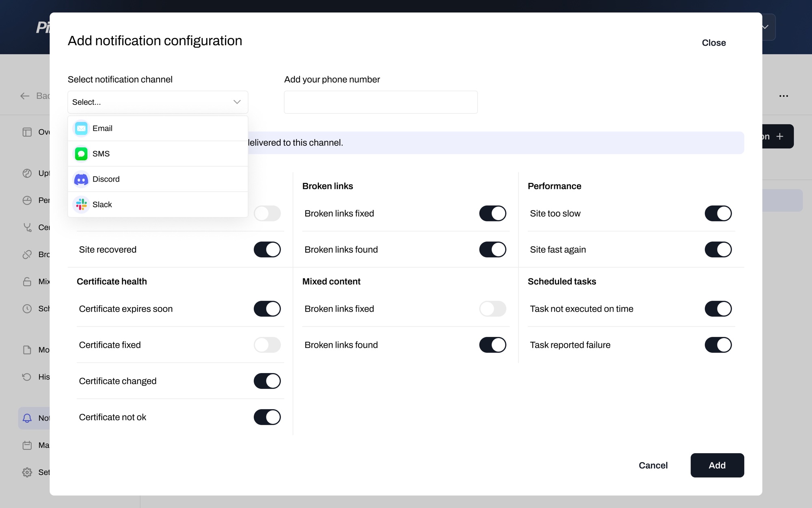The image size is (812, 508).
Task: Enable Broken links fixed under Mixed content
Action: tap(492, 309)
